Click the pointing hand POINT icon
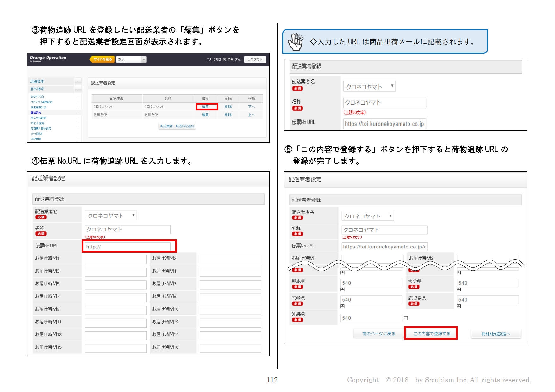The width and height of the screenshot is (555, 392). pyautogui.click(x=296, y=42)
